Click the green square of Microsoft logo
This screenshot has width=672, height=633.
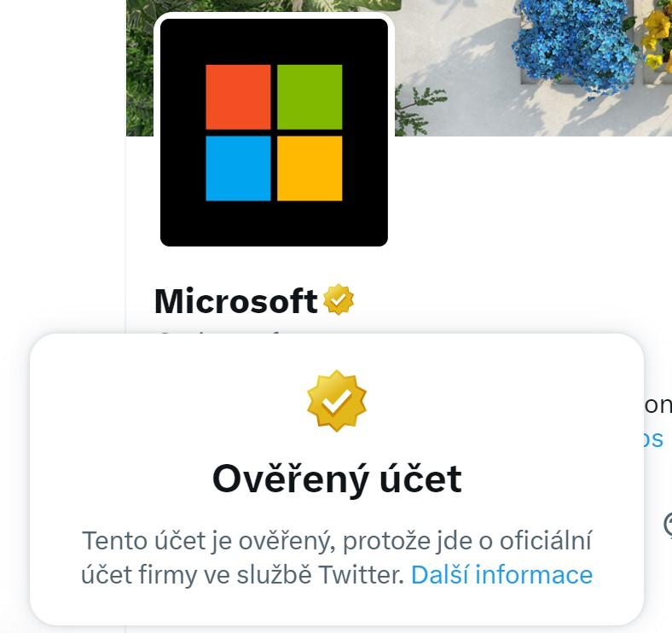point(310,97)
